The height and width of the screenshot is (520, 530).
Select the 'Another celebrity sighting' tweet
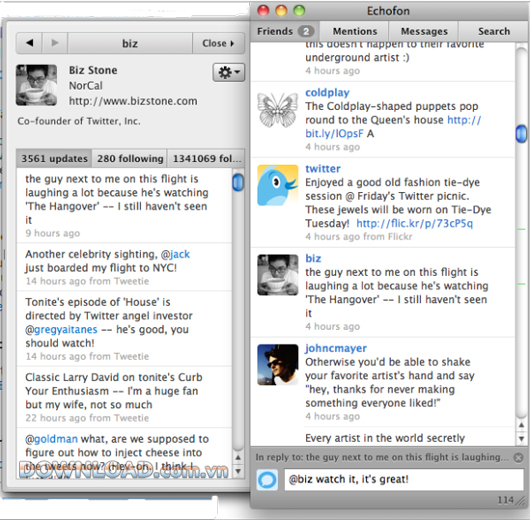(124, 267)
